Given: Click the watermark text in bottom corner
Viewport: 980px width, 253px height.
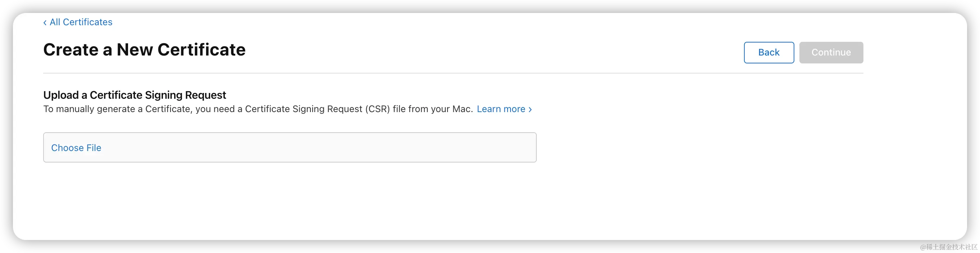Looking at the screenshot, I should [x=948, y=247].
